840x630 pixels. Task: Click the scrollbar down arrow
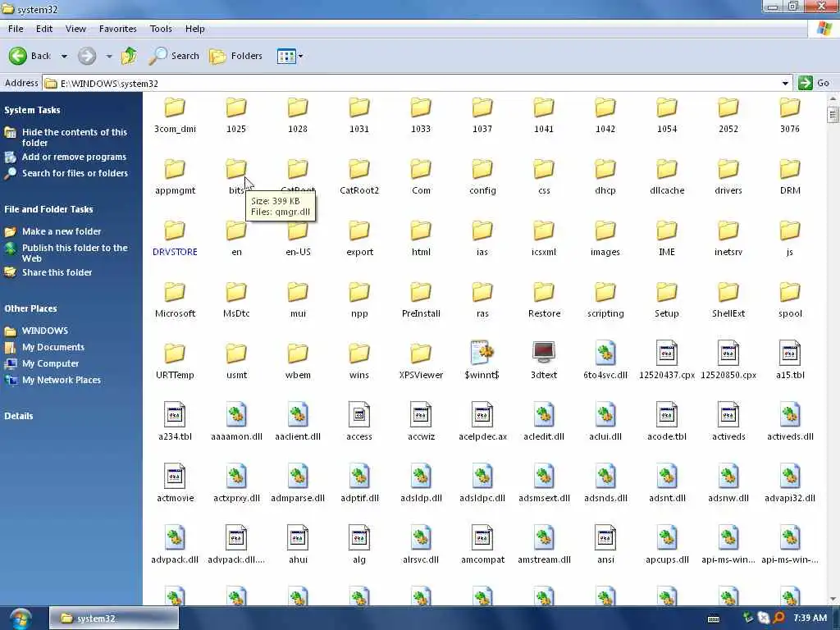pos(833,599)
